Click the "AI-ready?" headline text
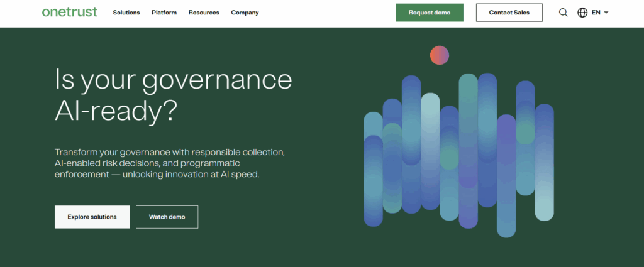Screen dimensions: 644x267 pos(116,111)
